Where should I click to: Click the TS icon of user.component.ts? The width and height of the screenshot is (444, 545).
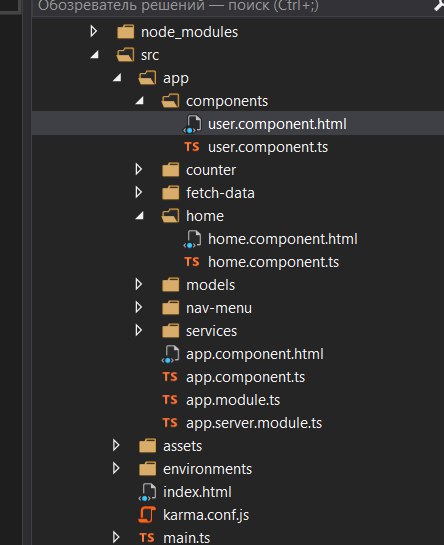(x=192, y=147)
